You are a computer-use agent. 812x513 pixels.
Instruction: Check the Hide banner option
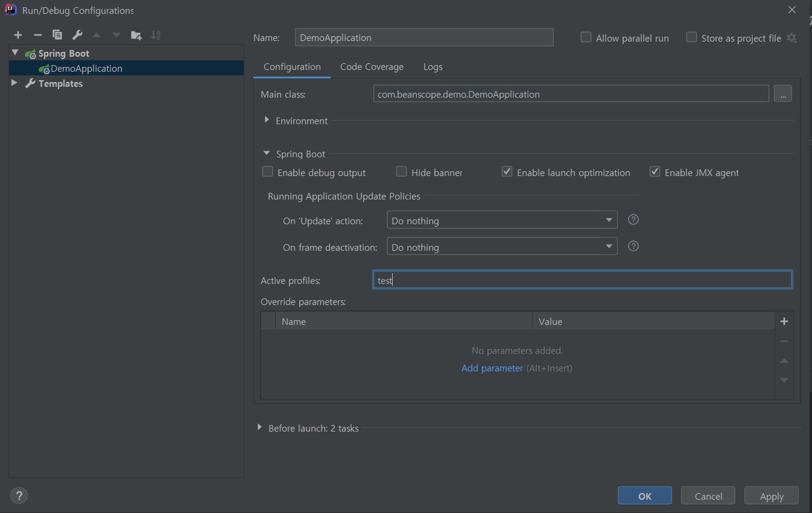tap(401, 172)
